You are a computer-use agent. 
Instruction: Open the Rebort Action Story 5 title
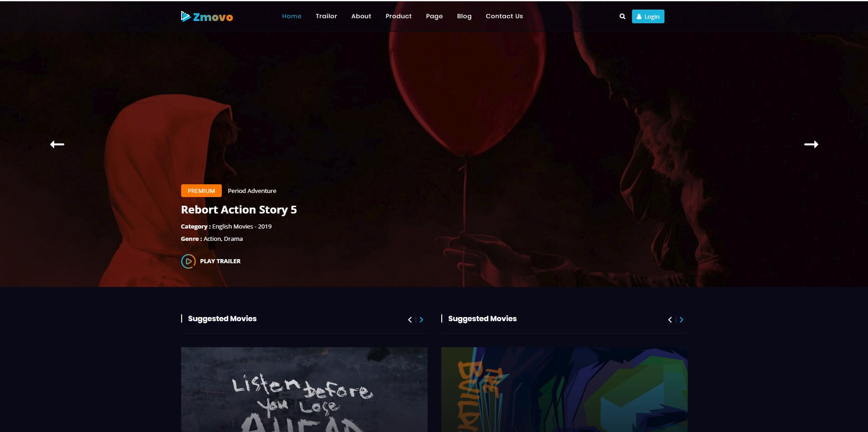(x=239, y=210)
